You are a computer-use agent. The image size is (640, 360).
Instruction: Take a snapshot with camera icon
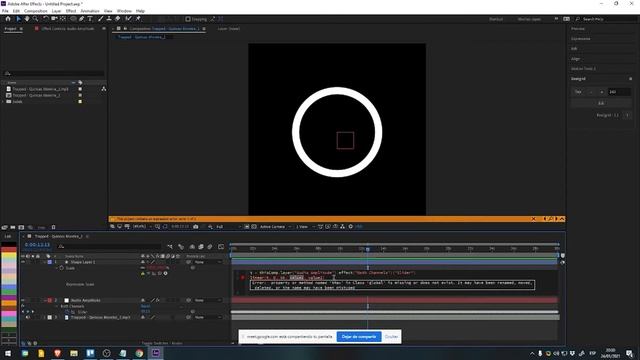196,227
